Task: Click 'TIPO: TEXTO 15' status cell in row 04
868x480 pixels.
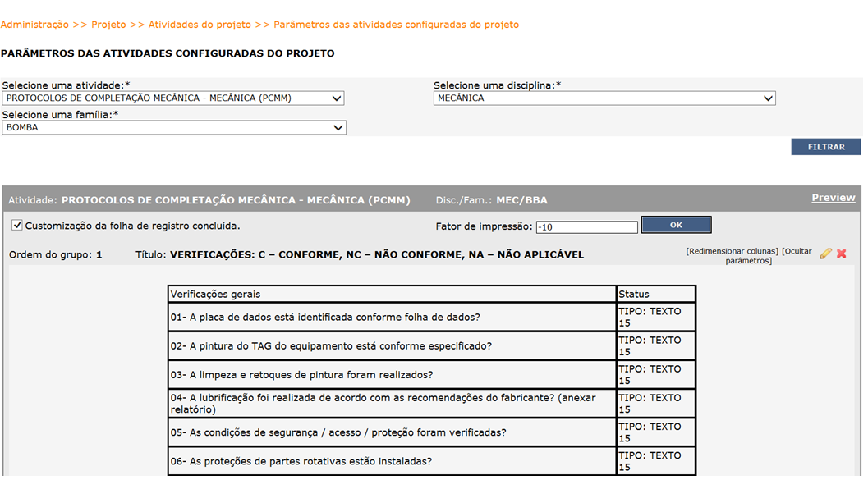Action: click(x=656, y=403)
